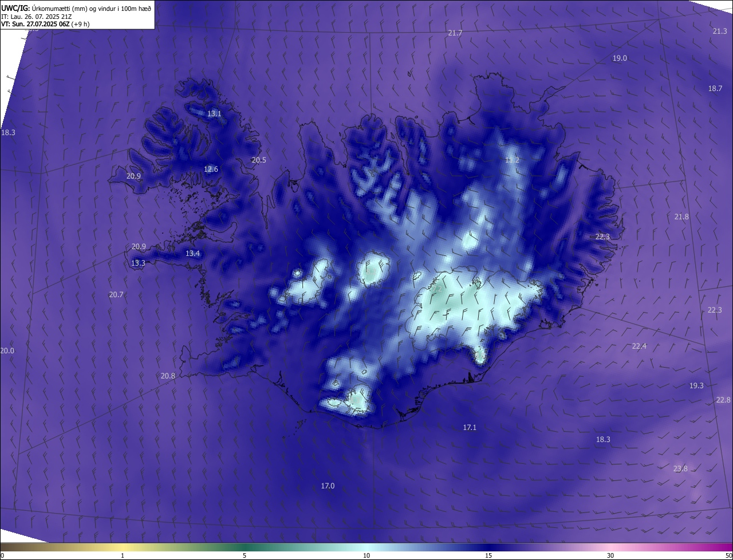Click the 17.0 value label
Viewport: 733px width, 560px height.
click(x=327, y=486)
